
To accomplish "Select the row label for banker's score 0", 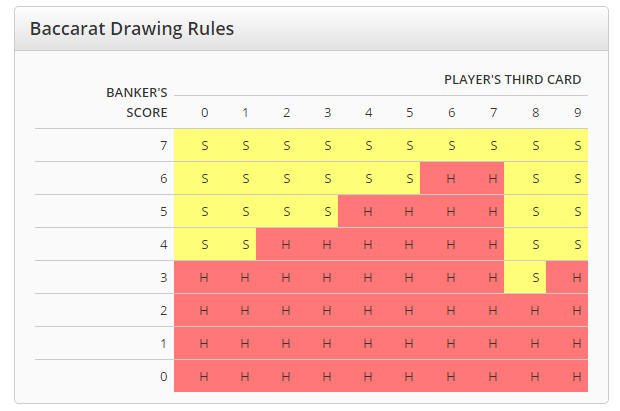I will click(x=164, y=376).
